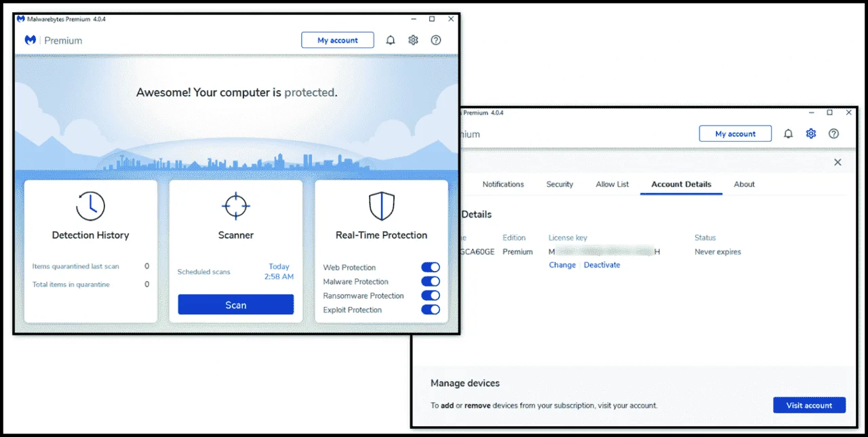Maximize the main Malwarebytes window
868x437 pixels.
click(x=432, y=19)
